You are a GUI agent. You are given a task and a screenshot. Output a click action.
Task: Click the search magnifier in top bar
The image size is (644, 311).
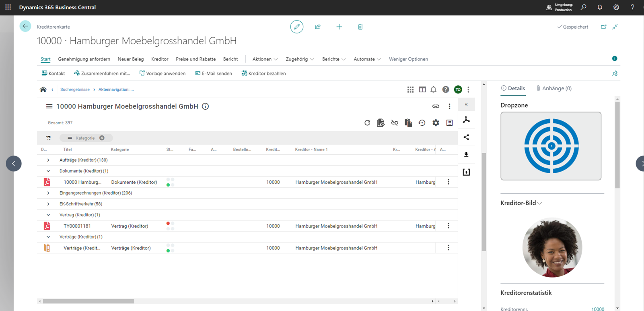click(584, 7)
